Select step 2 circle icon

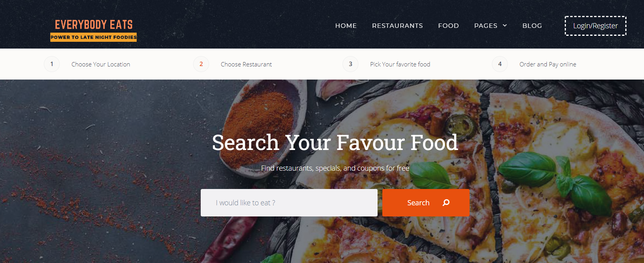click(x=201, y=64)
